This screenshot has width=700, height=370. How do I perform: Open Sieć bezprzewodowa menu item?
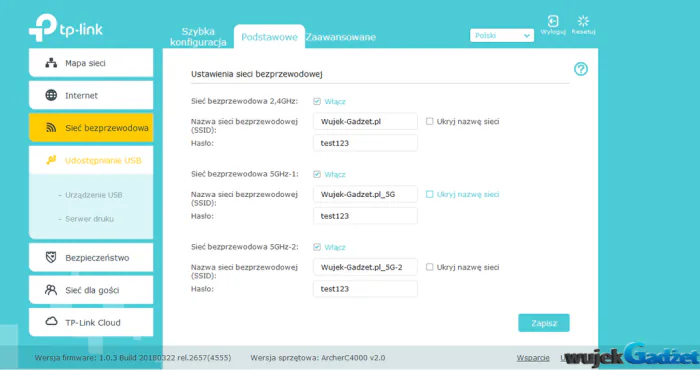(91, 128)
